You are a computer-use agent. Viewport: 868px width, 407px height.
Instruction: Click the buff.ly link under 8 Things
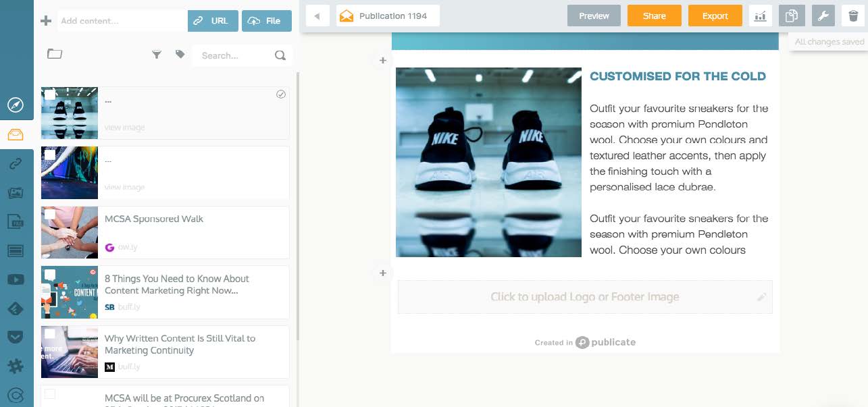point(128,307)
